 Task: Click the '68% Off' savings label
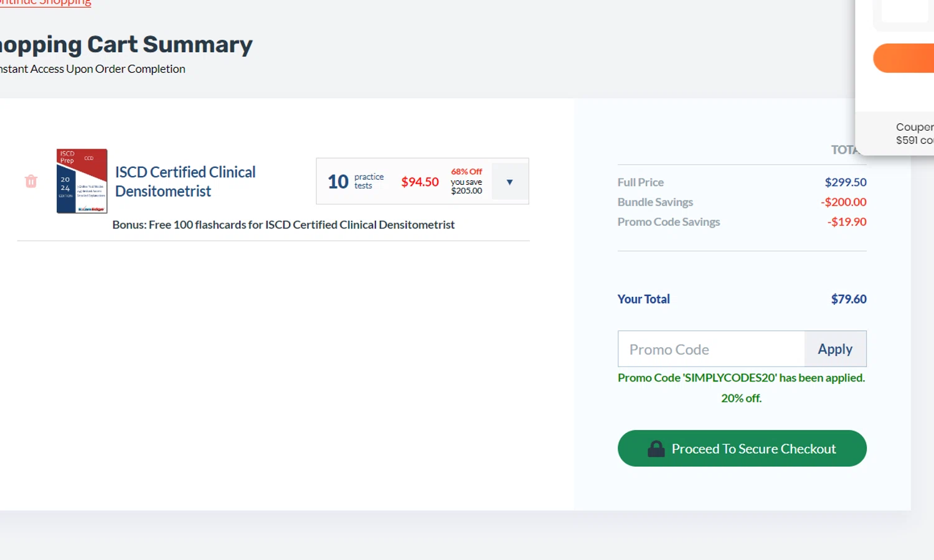click(x=466, y=172)
